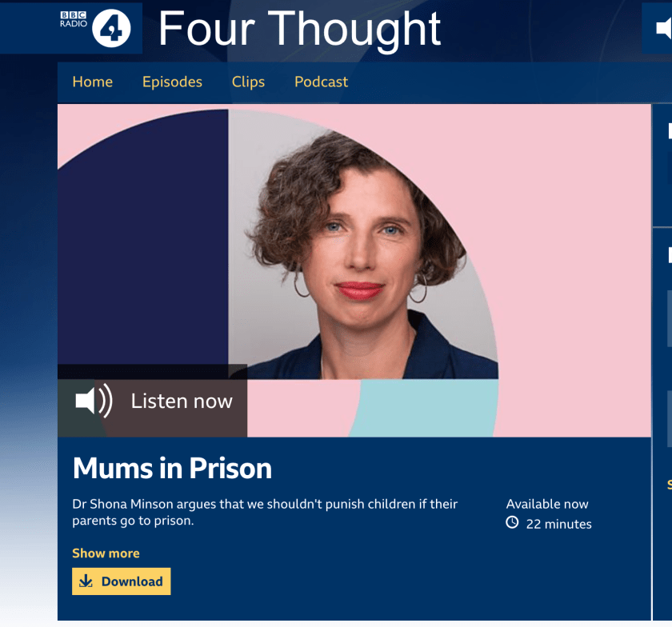Click the Available now label

click(547, 504)
